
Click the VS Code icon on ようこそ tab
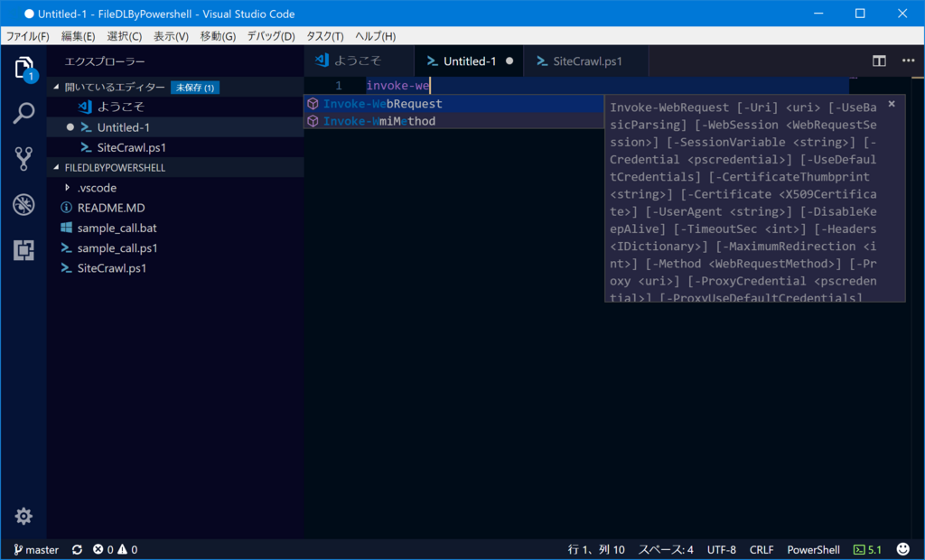[322, 61]
